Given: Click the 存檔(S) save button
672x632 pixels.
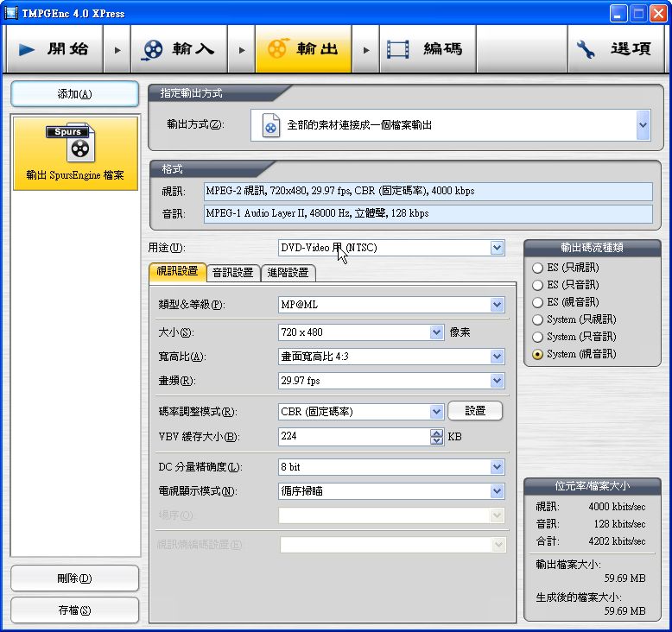Looking at the screenshot, I should click(x=74, y=610).
